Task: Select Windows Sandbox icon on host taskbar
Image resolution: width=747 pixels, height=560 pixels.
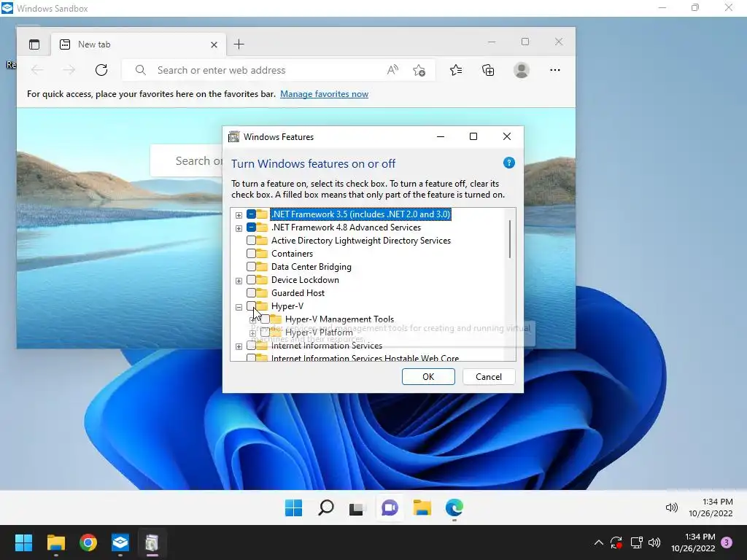Action: point(120,542)
